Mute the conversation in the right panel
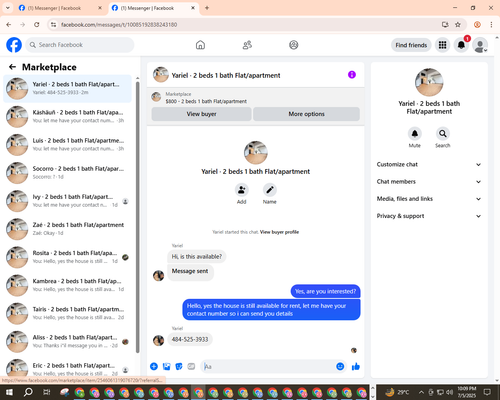Image resolution: width=500 pixels, height=400 pixels. (415, 134)
